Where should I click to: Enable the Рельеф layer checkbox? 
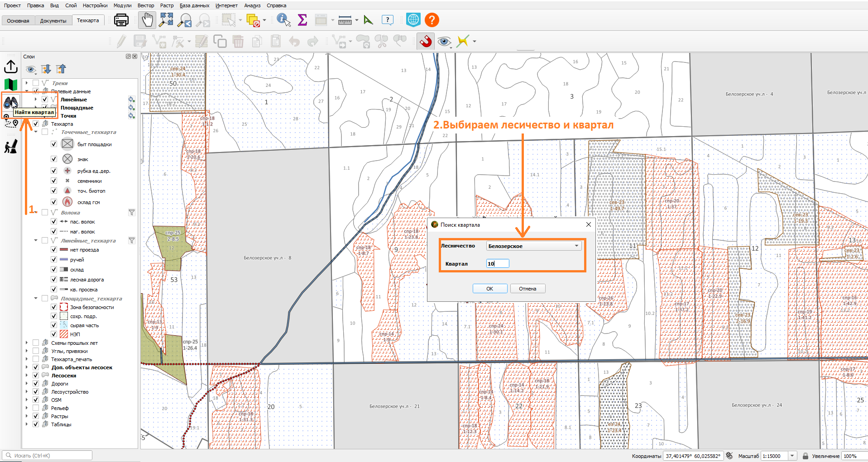click(36, 408)
